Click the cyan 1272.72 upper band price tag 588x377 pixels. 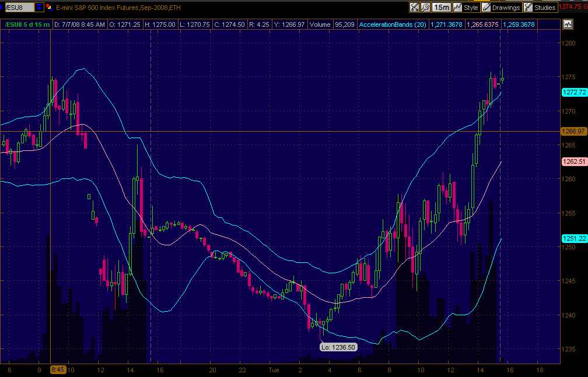575,92
